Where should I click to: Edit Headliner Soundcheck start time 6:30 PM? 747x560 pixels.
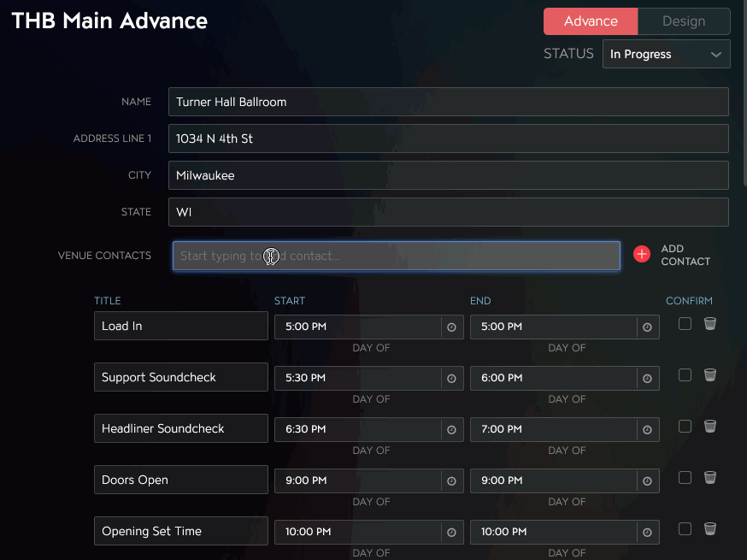(x=358, y=430)
